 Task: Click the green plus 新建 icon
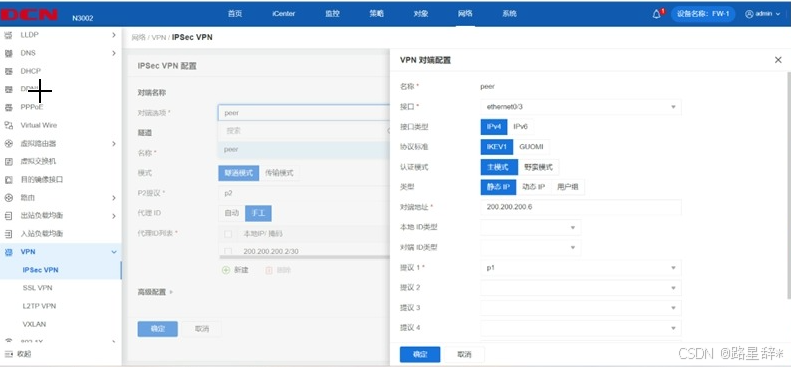pos(225,270)
